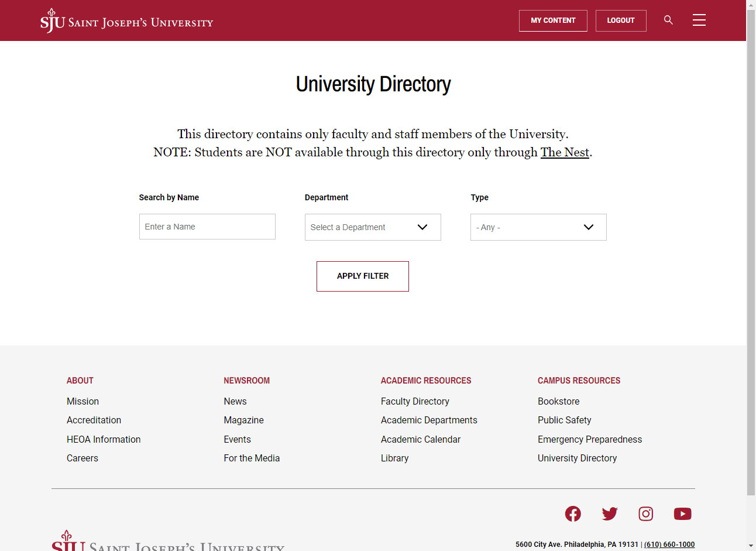Click the CAMPUS RESOURCES footer heading
The width and height of the screenshot is (756, 551).
pyautogui.click(x=579, y=381)
